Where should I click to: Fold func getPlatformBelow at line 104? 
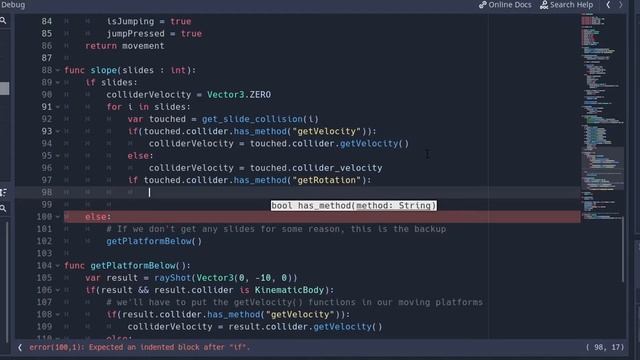[58, 266]
